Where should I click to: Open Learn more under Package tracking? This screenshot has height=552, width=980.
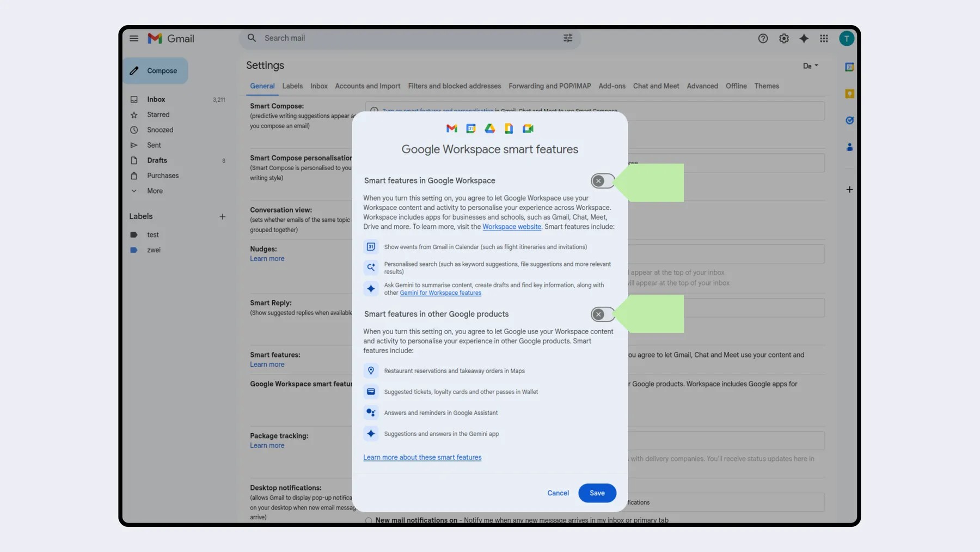(x=267, y=446)
